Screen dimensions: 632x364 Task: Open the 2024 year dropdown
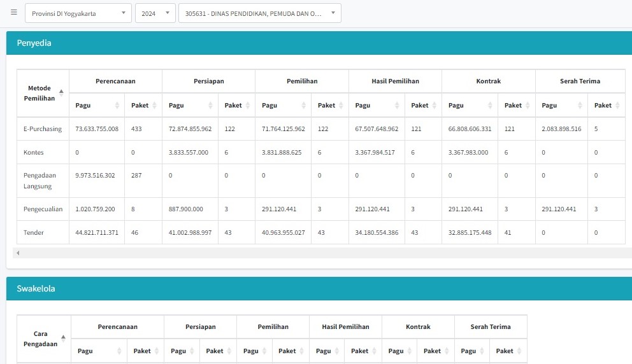click(x=155, y=13)
